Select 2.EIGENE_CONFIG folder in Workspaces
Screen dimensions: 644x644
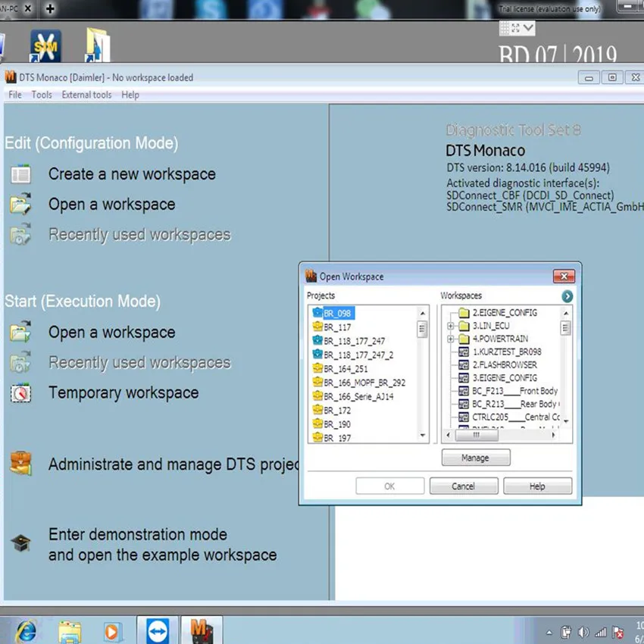coord(505,313)
